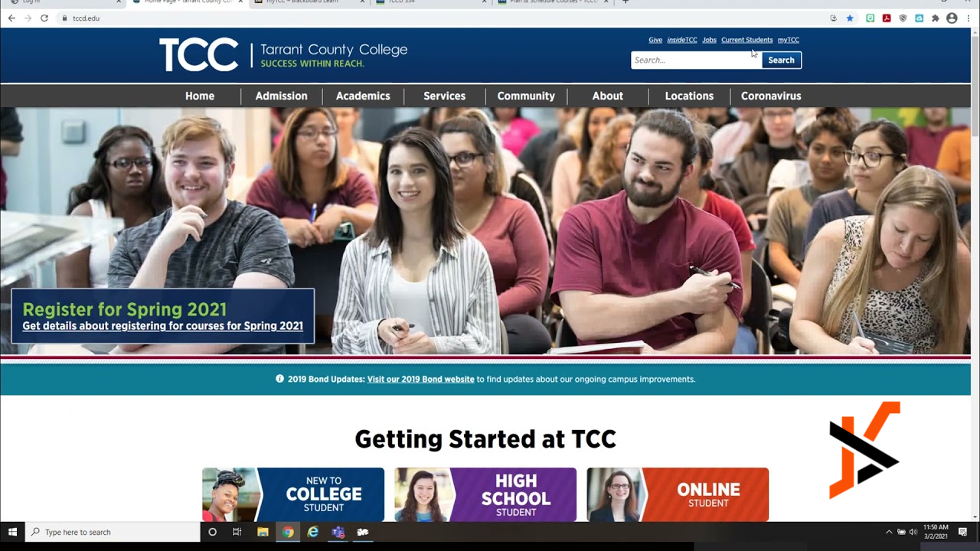Open the Chrome three-dot menu
This screenshot has width=980, height=551.
[969, 18]
